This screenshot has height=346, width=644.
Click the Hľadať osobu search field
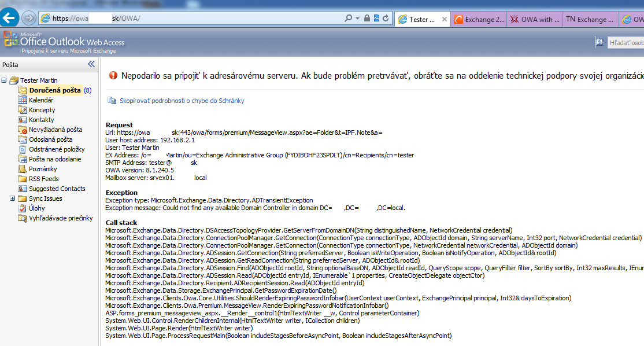pyautogui.click(x=626, y=43)
